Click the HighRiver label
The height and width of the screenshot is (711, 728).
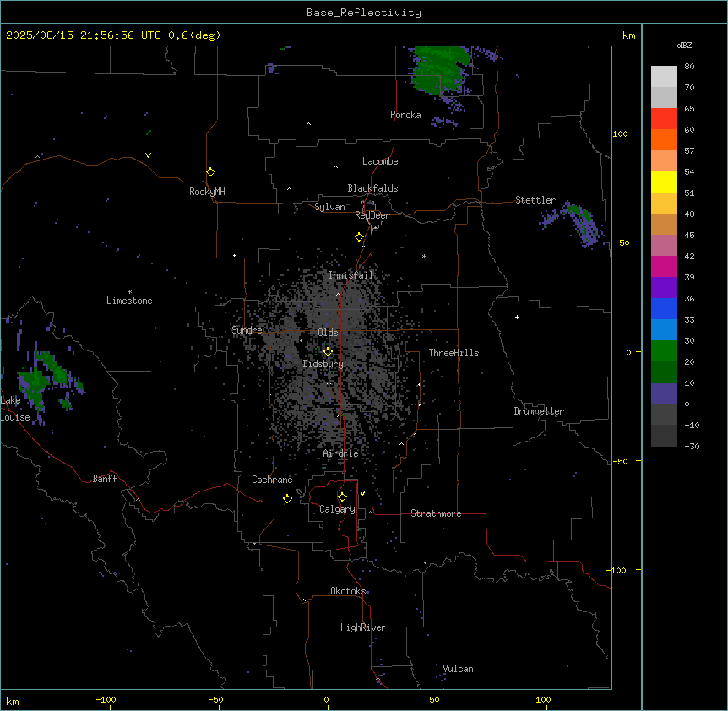(363, 627)
